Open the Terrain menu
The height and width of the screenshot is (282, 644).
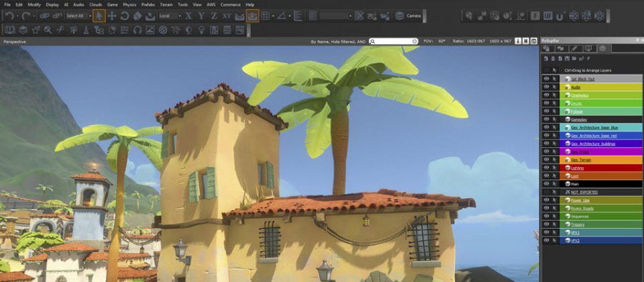(x=164, y=5)
